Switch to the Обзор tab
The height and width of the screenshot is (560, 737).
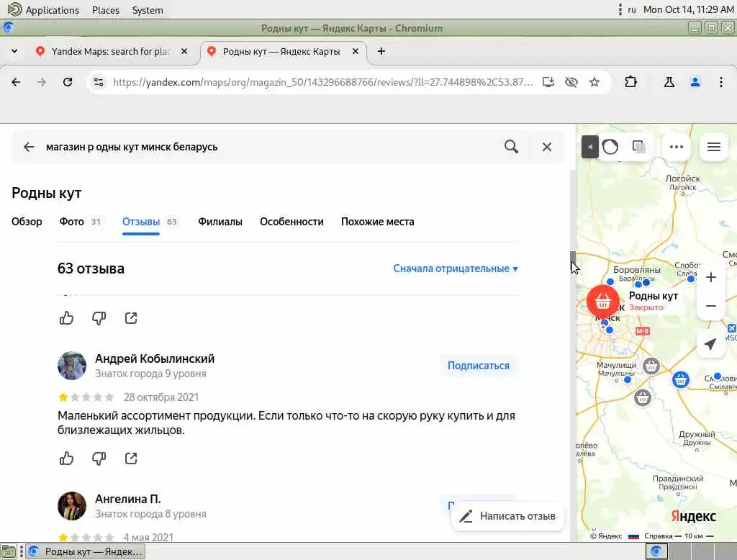click(27, 222)
